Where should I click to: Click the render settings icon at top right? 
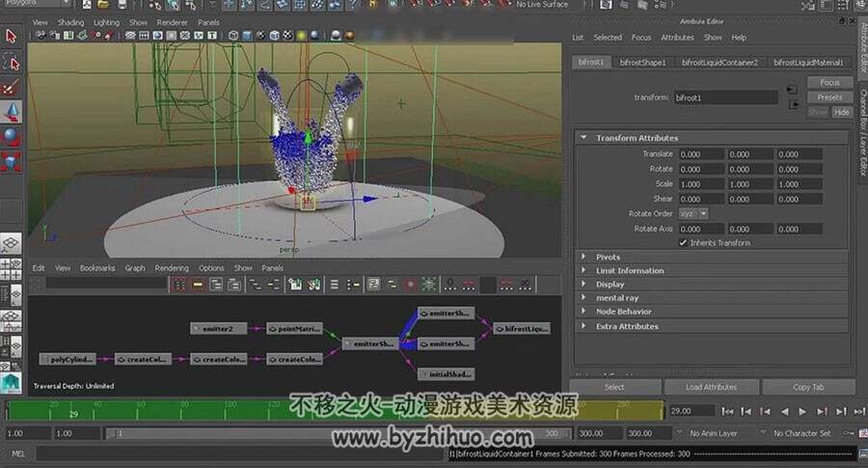(661, 5)
